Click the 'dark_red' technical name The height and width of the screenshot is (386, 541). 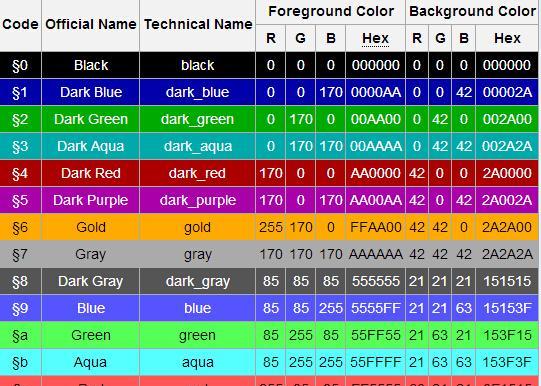(198, 173)
